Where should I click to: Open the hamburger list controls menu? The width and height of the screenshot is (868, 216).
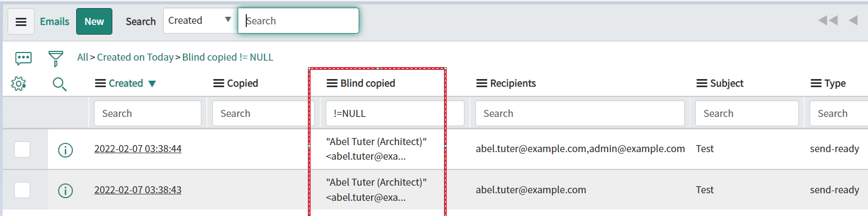tap(21, 22)
